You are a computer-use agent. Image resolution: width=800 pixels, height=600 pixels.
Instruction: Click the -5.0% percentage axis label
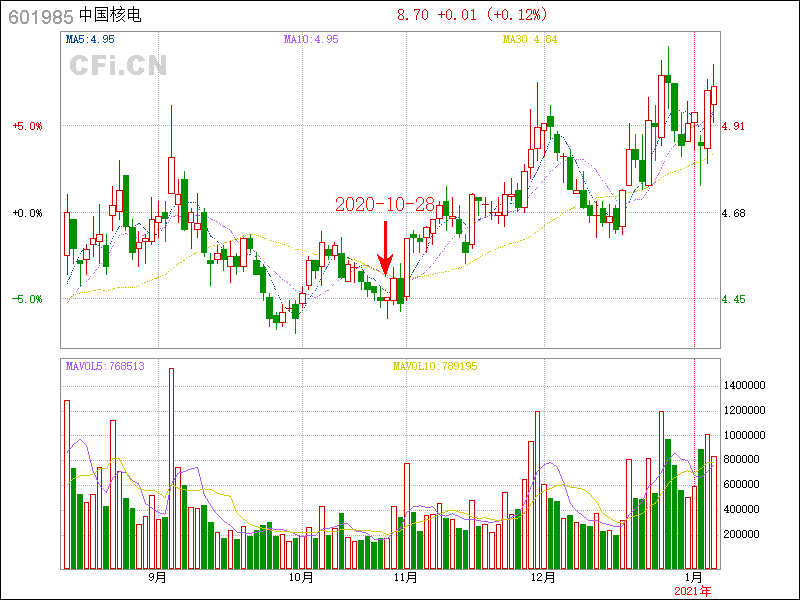coord(27,299)
